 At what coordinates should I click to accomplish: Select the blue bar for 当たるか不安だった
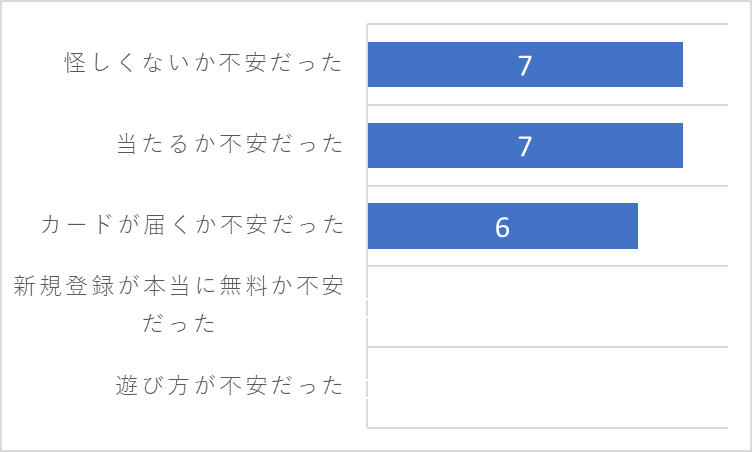525,145
